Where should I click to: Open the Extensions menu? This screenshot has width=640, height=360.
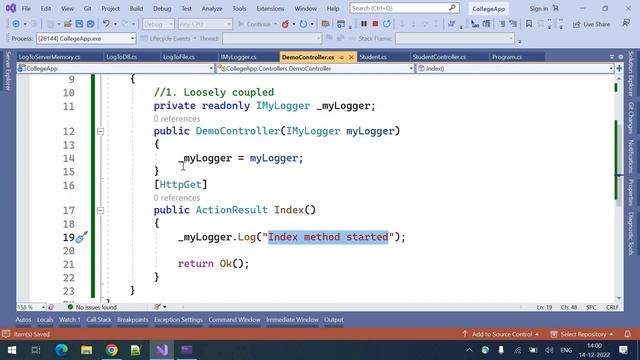pyautogui.click(x=270, y=8)
